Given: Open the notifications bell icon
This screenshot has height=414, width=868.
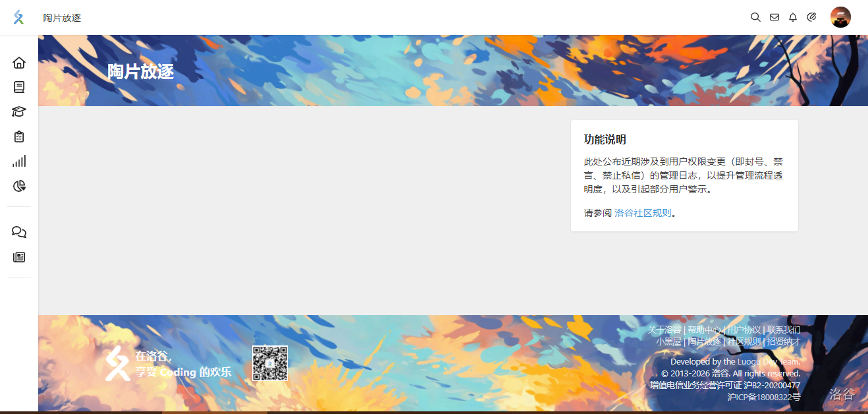Looking at the screenshot, I should click(x=793, y=17).
